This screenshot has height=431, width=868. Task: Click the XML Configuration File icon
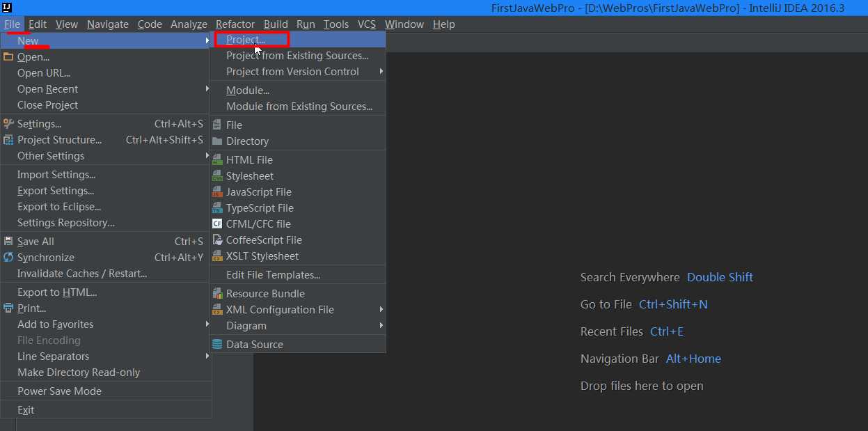coord(217,310)
